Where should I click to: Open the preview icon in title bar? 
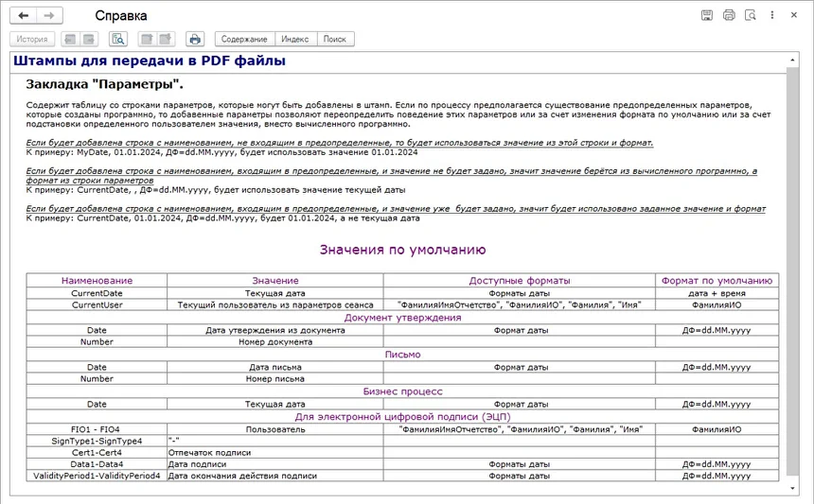coord(751,15)
